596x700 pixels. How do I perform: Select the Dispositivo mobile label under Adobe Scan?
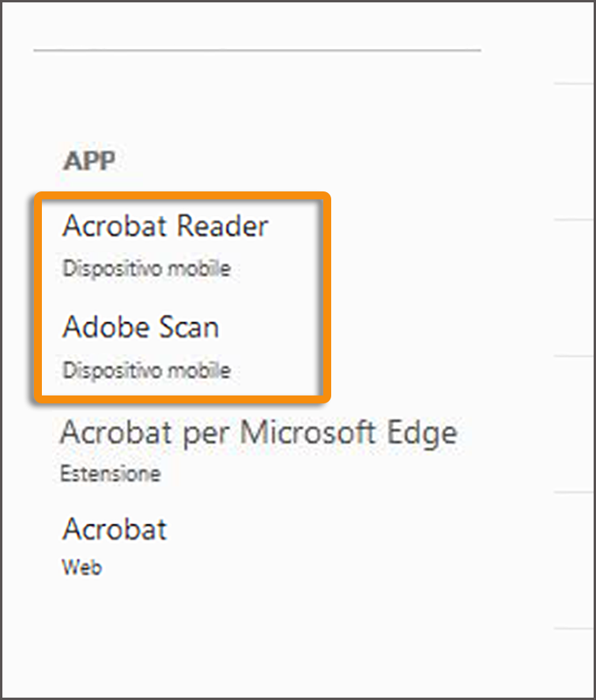tap(146, 370)
